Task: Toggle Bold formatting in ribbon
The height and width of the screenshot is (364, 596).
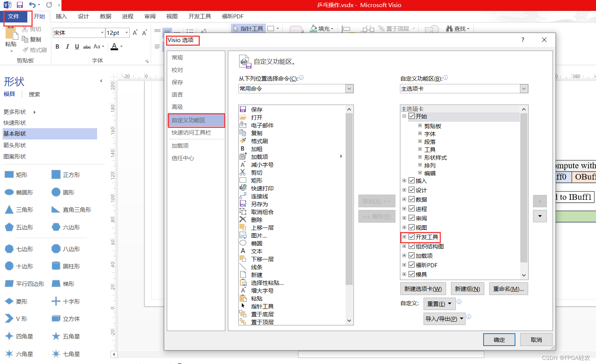Action: tap(57, 46)
